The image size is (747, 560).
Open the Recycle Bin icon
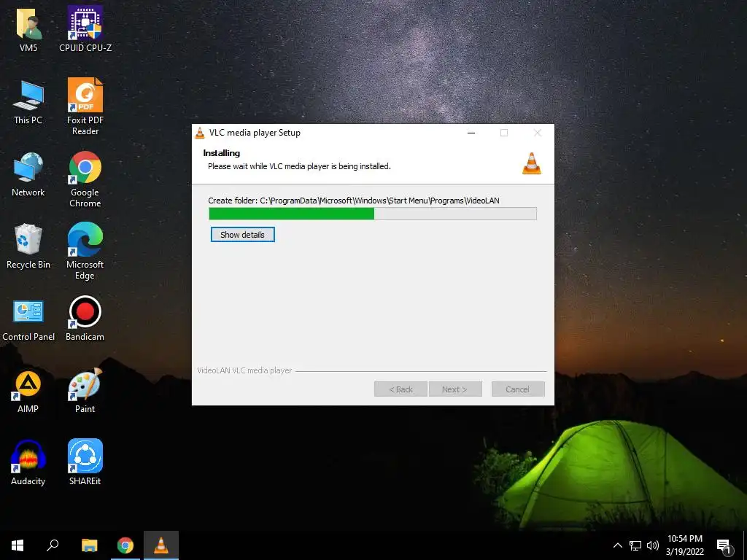tap(28, 246)
